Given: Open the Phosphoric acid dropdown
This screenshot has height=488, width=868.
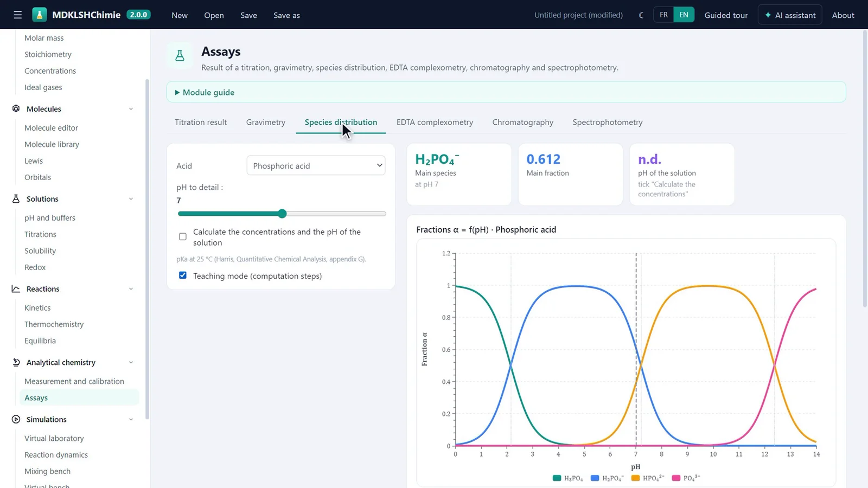Looking at the screenshot, I should pos(316,165).
